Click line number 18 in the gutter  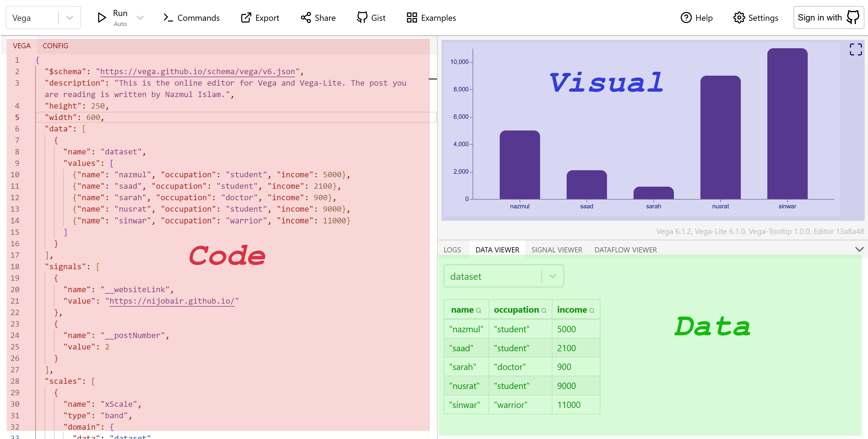click(x=15, y=267)
